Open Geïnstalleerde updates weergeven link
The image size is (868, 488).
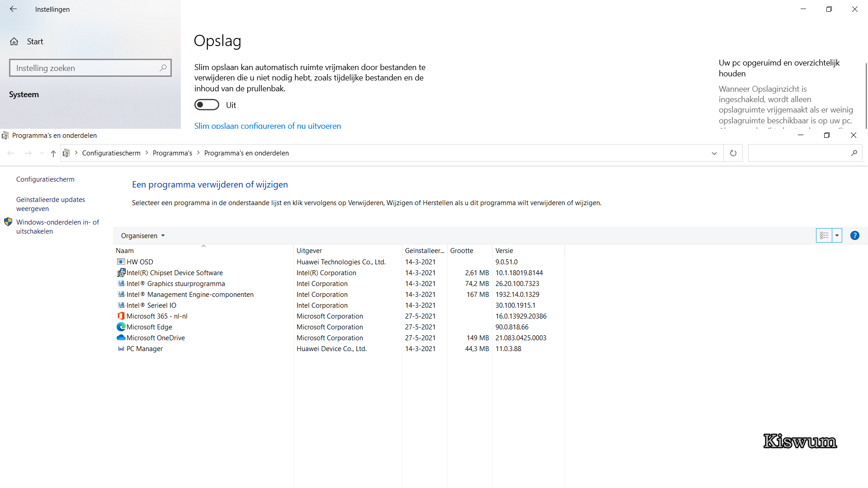point(51,204)
